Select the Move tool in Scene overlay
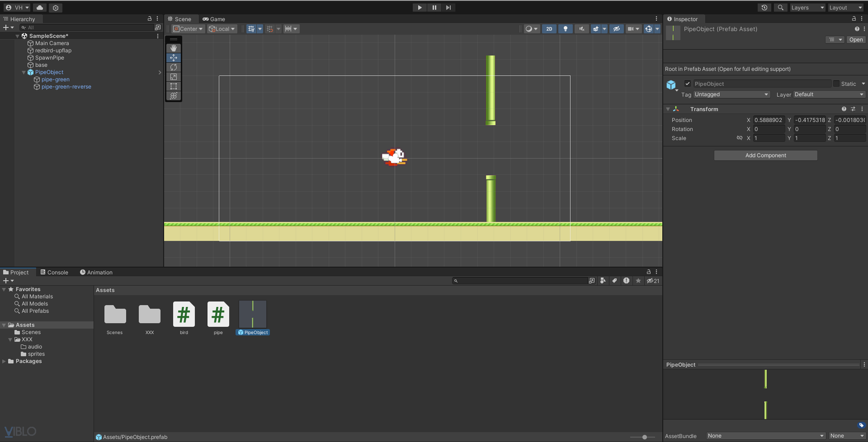 pos(174,57)
